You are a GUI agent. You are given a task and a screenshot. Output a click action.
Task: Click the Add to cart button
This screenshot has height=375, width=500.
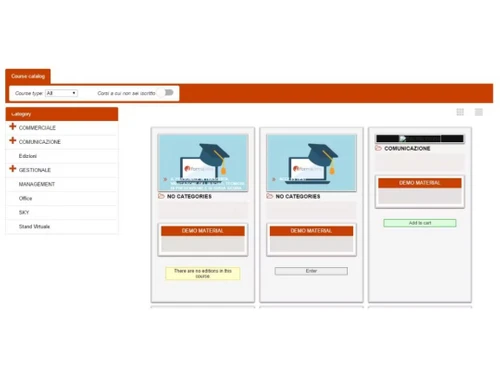coord(420,223)
